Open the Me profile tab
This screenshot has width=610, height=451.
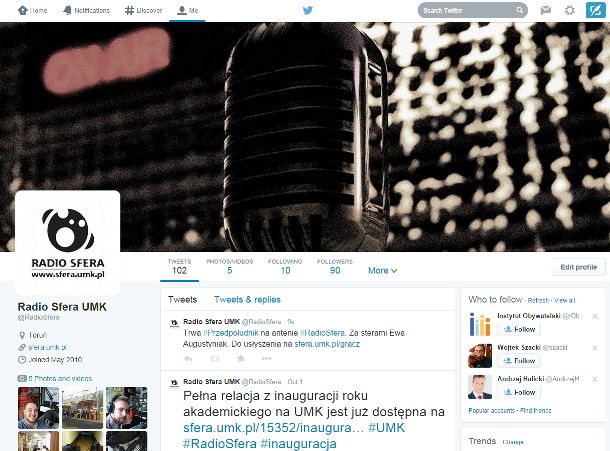188,11
